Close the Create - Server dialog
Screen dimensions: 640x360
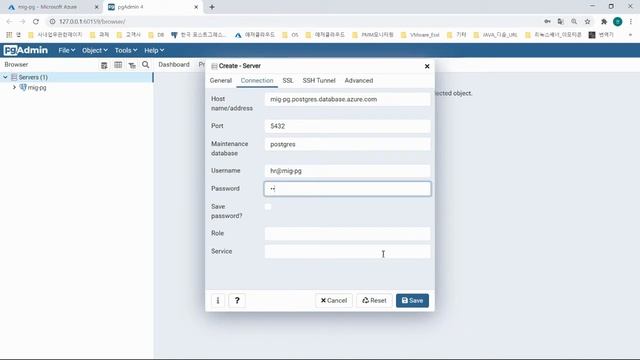[x=427, y=66]
